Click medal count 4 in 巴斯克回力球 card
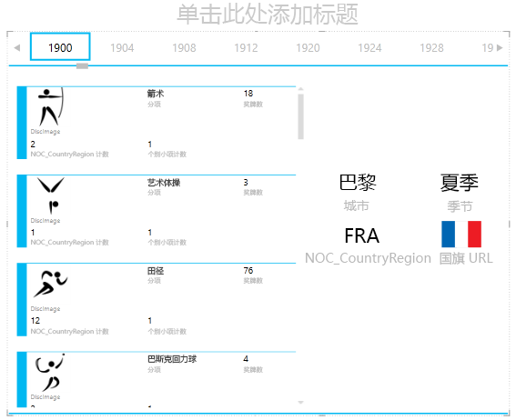The image size is (516, 420). click(x=246, y=359)
